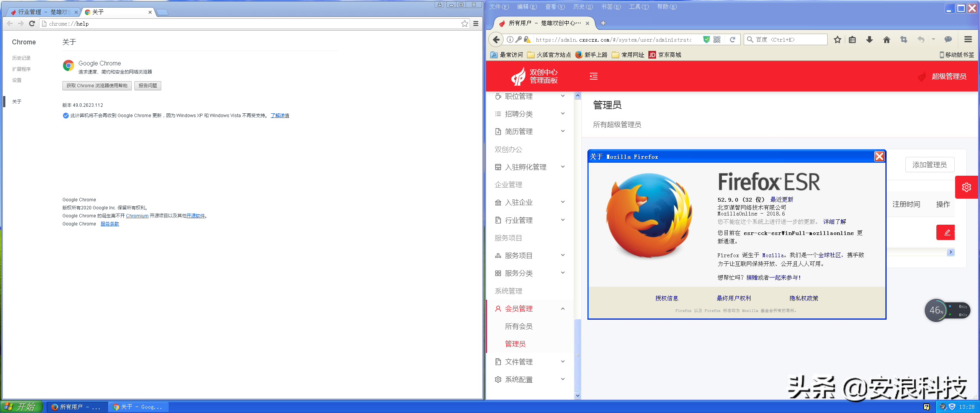This screenshot has height=413, width=980.
Task: Click the green shield icon in Firefox URL bar
Action: [x=707, y=39]
